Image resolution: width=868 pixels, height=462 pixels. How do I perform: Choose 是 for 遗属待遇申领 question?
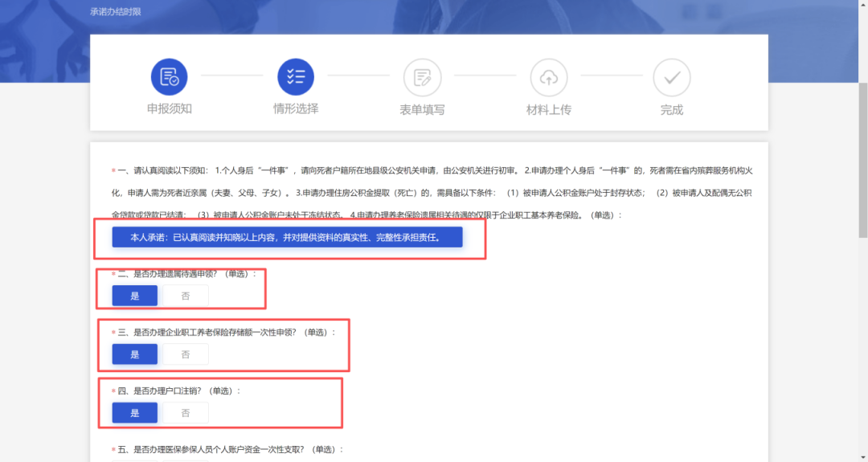(134, 296)
